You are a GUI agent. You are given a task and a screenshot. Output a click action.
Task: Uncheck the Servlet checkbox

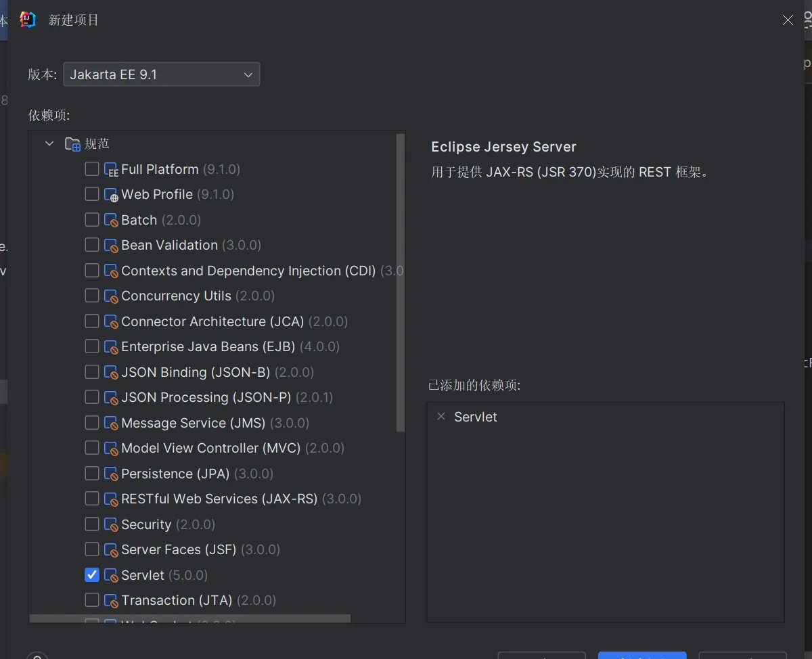click(x=92, y=574)
